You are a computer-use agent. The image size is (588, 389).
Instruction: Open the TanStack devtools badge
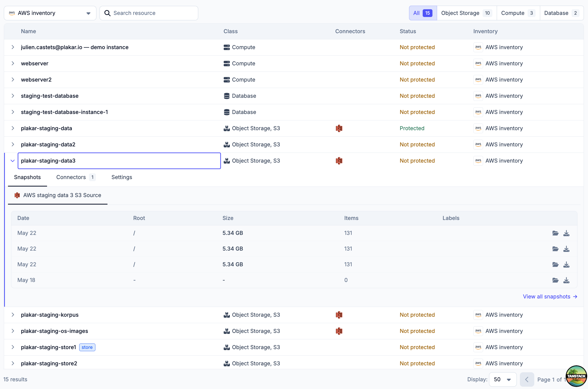point(576,376)
